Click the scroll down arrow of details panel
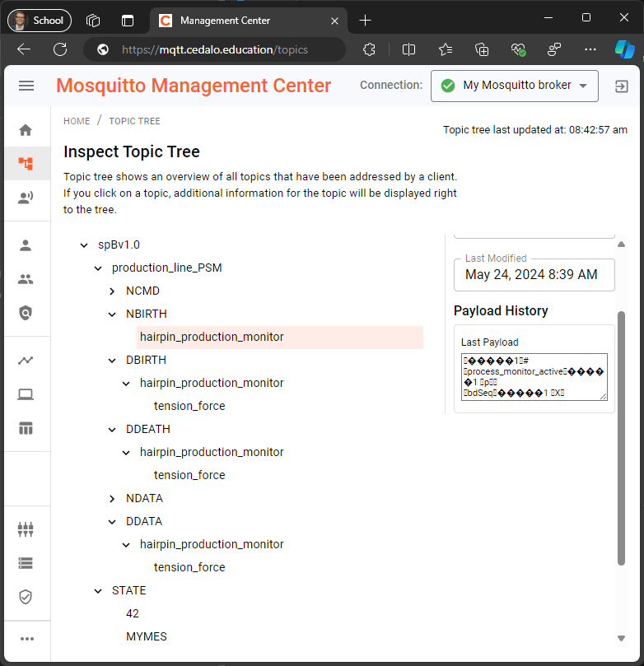The image size is (644, 666). tap(621, 638)
